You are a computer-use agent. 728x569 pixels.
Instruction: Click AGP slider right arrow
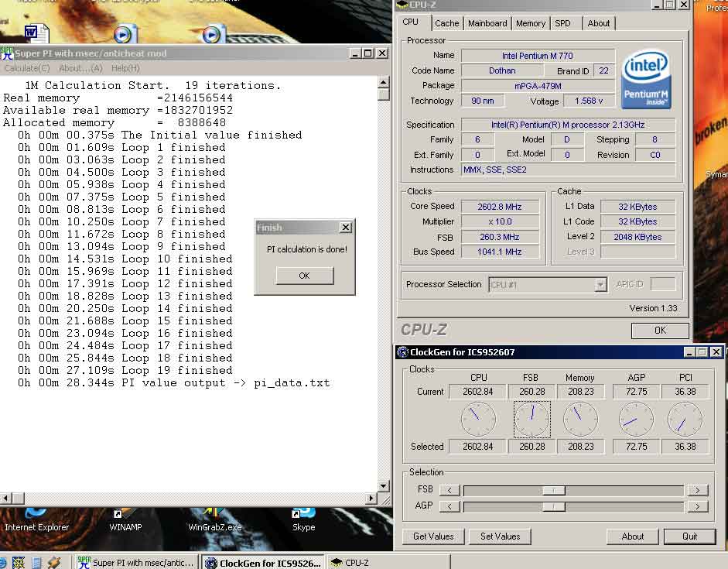pyautogui.click(x=697, y=506)
